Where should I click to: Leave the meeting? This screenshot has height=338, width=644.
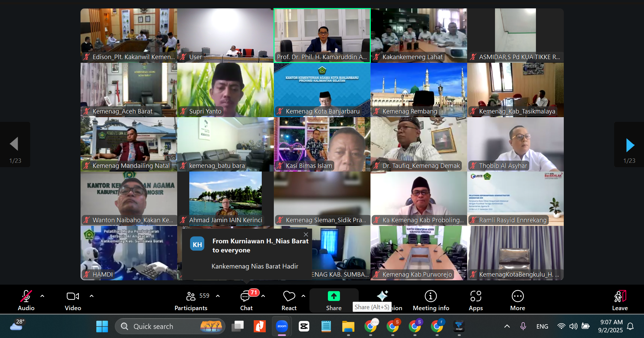[620, 300]
